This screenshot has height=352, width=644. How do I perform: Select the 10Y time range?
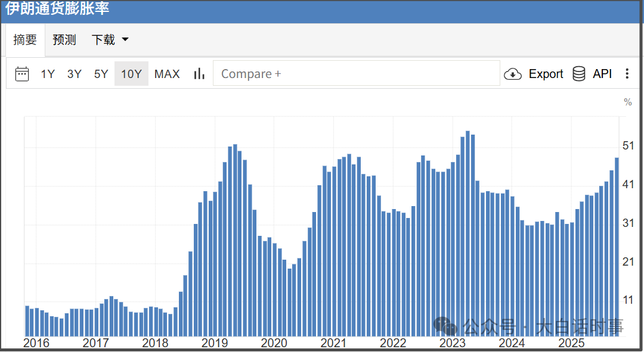coord(131,74)
